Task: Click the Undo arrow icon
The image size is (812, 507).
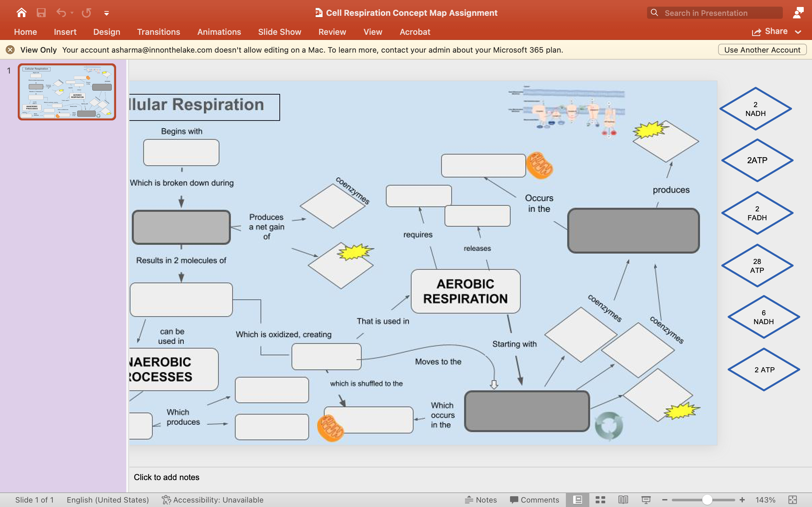Action: (60, 12)
